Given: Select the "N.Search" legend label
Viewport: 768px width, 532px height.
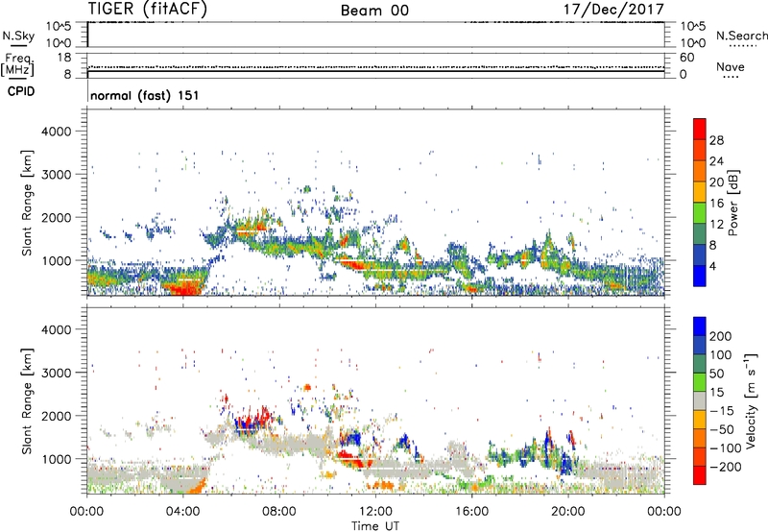Looking at the screenshot, I should 741,36.
